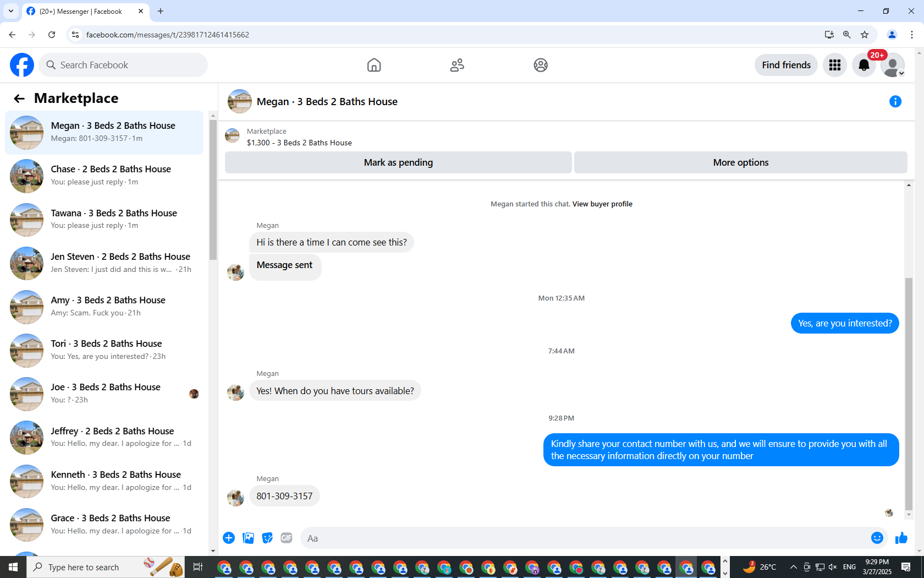Viewport: 924px width, 578px height.
Task: Open a new browser tab
Action: pyautogui.click(x=161, y=11)
